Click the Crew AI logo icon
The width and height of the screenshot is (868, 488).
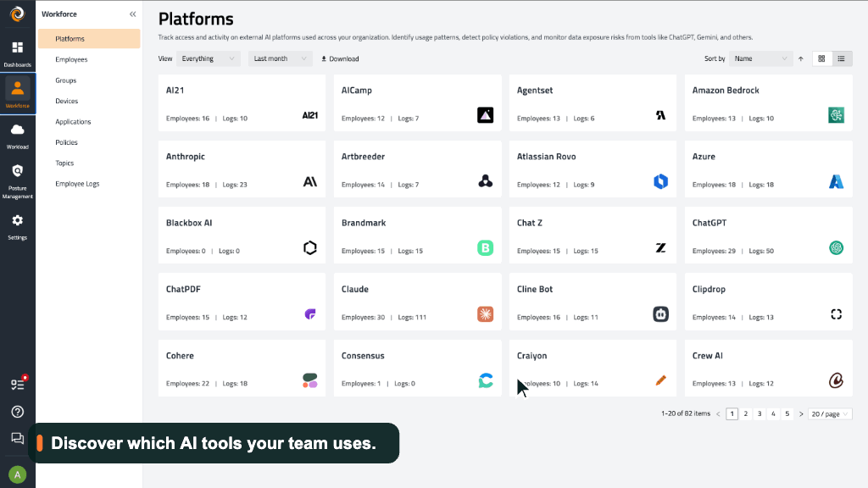tap(837, 380)
